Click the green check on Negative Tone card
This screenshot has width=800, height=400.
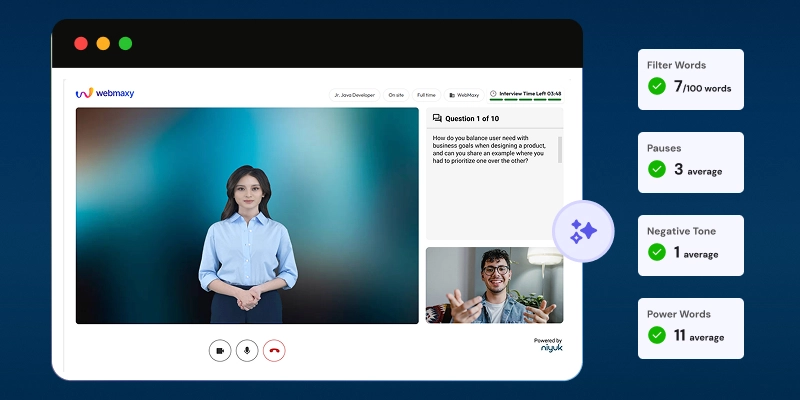[x=657, y=252]
